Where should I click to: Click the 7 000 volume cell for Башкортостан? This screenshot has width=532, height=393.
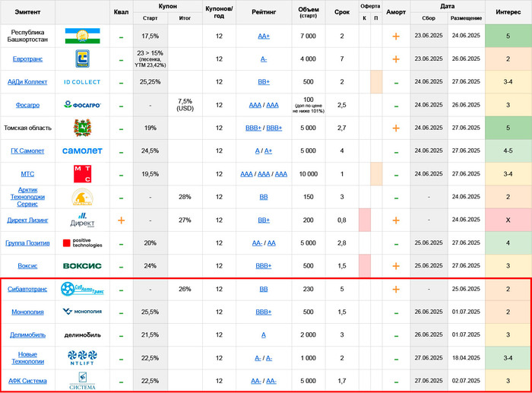[x=308, y=36]
